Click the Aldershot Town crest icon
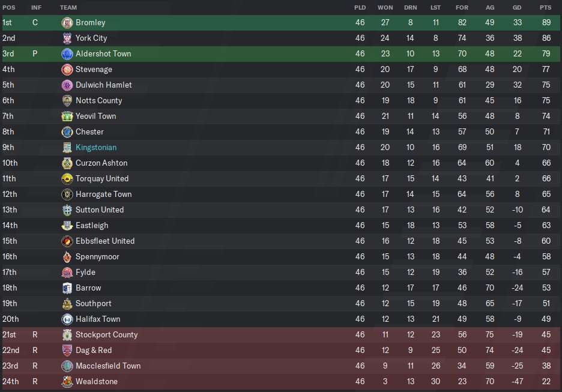Screen dimensions: 562x392 pyautogui.click(x=67, y=54)
